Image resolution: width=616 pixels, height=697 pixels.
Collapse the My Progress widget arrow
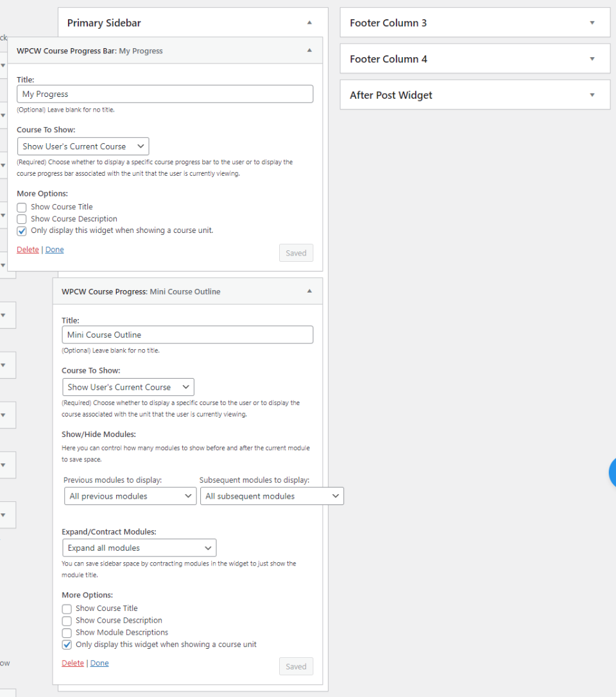click(x=309, y=50)
